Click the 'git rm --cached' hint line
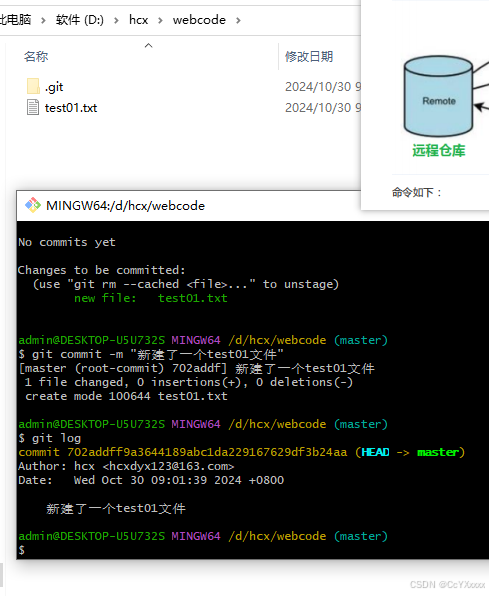The width and height of the screenshot is (489, 596). [x=186, y=284]
